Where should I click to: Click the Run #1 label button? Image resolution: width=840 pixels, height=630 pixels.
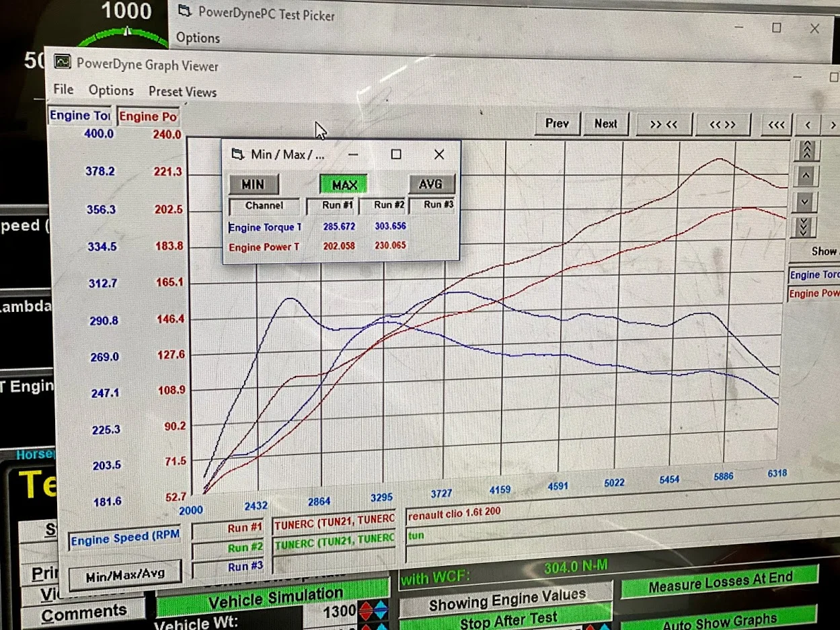pyautogui.click(x=229, y=529)
